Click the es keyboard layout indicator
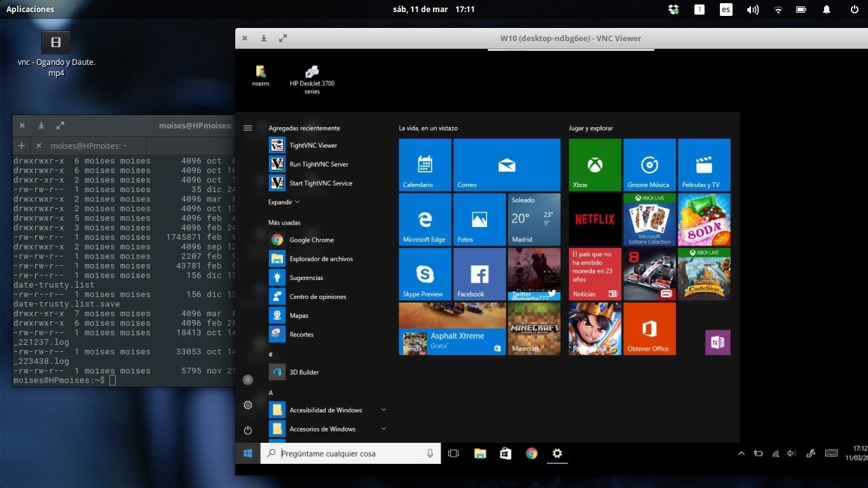Viewport: 868px width, 488px height. (726, 10)
